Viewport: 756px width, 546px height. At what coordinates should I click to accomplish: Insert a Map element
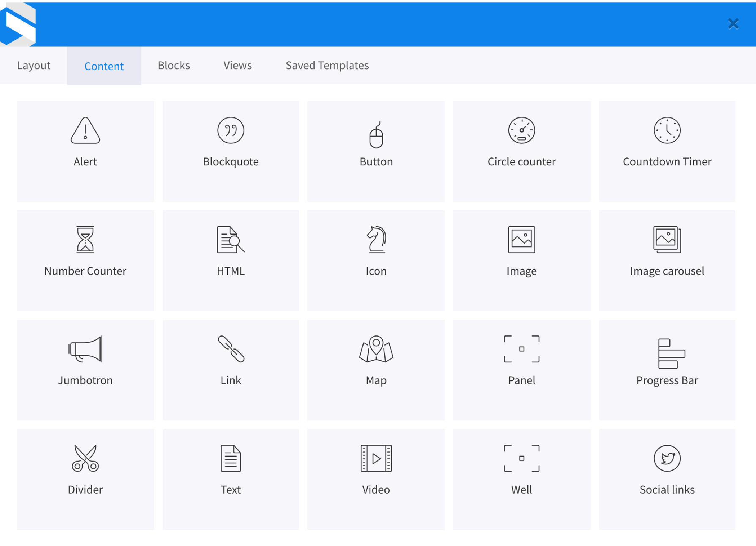(x=376, y=370)
